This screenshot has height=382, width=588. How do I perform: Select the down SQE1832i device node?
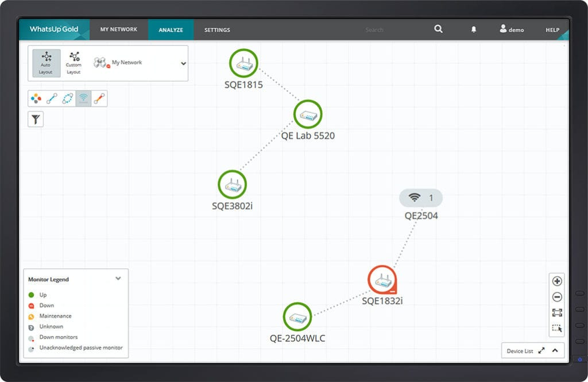[382, 280]
